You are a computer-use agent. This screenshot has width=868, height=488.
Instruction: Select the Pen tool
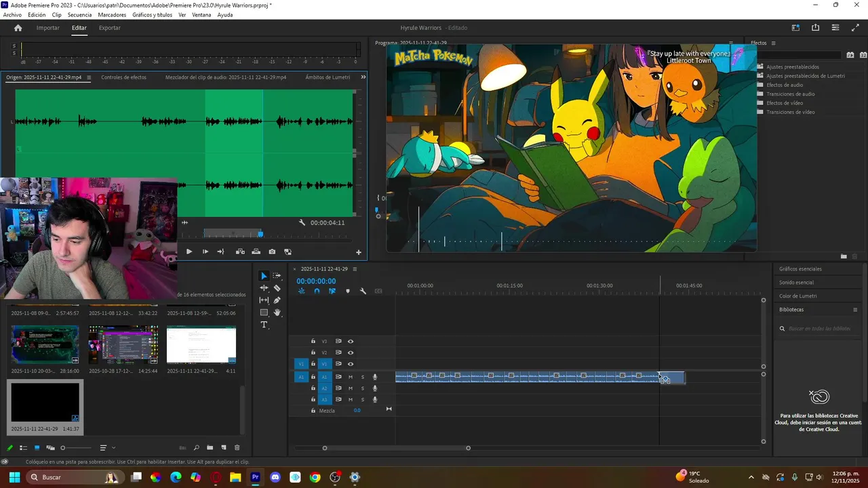tap(277, 300)
